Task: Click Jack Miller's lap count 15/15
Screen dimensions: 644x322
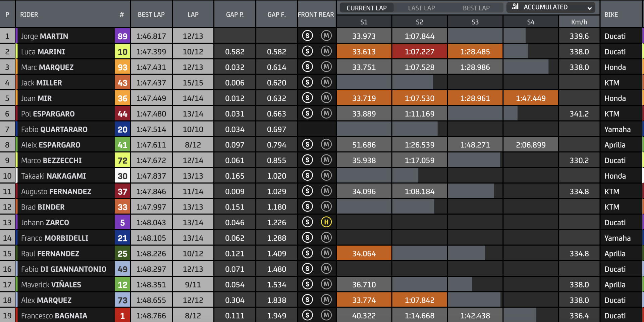Action: (x=193, y=83)
